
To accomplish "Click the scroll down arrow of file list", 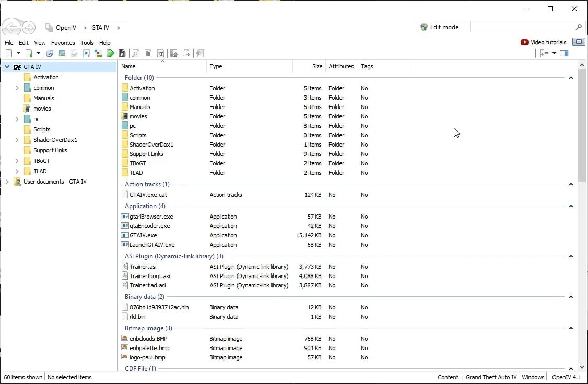I will pos(582,367).
